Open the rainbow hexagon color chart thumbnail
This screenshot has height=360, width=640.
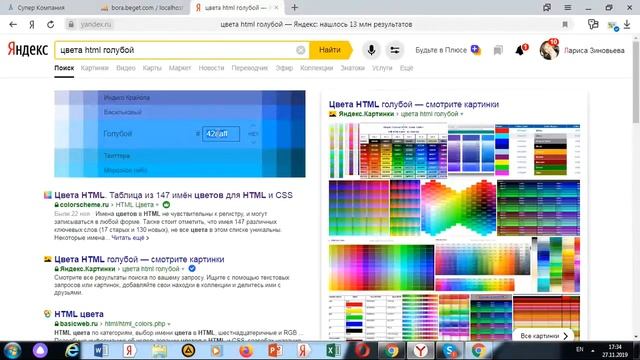click(458, 208)
